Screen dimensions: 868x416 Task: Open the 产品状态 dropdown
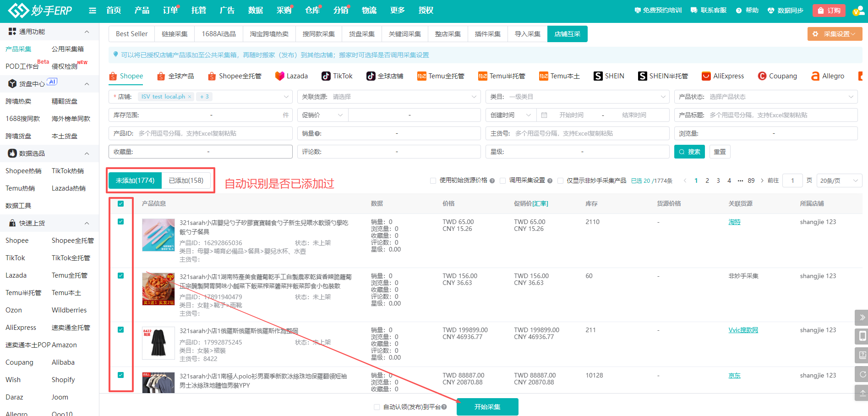pos(766,97)
